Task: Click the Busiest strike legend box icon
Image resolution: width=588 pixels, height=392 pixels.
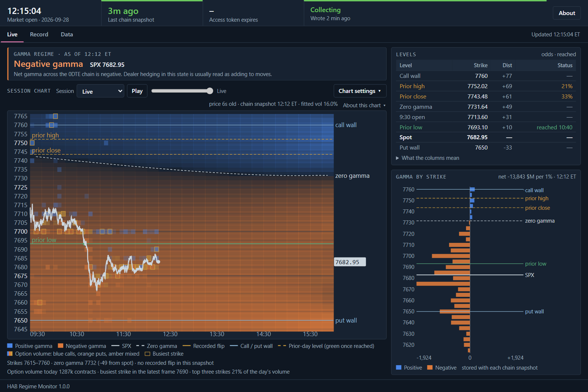Action: click(147, 354)
